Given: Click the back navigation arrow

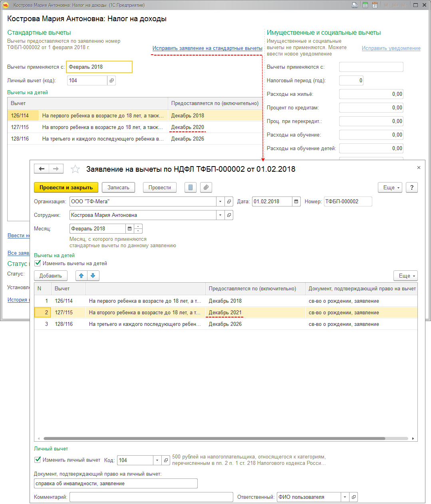Looking at the screenshot, I should coord(42,169).
